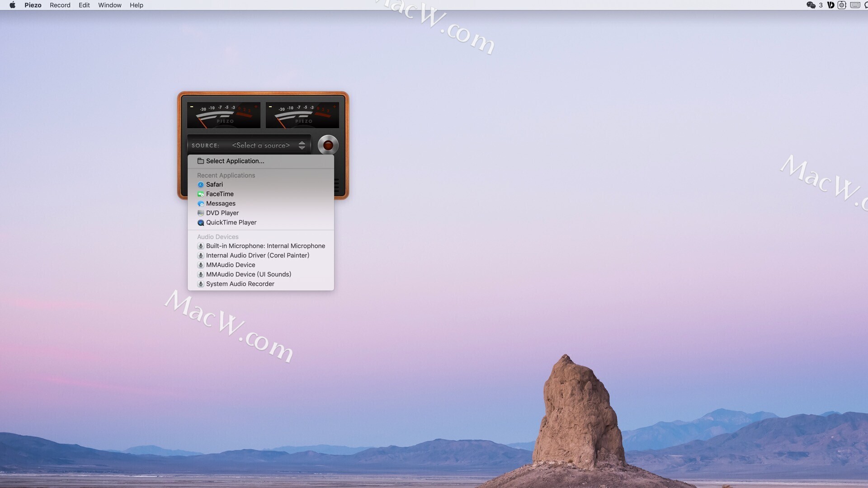Open the Help menu
868x488 pixels.
(137, 5)
